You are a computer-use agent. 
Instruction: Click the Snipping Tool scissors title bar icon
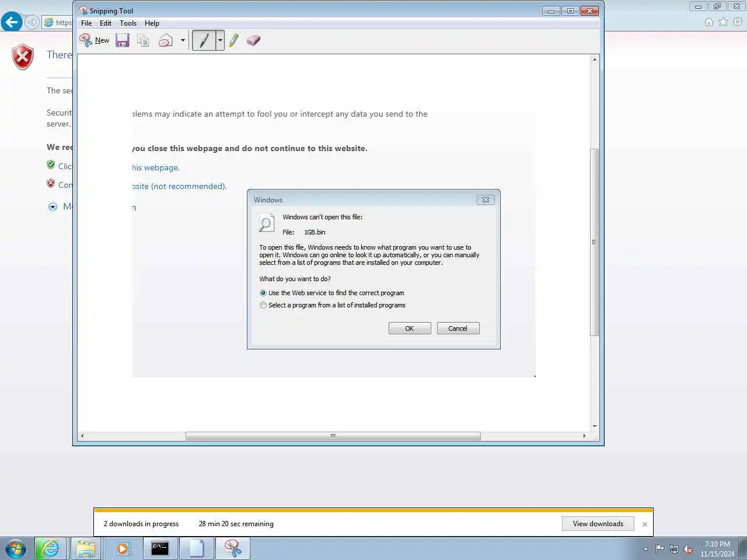point(83,10)
